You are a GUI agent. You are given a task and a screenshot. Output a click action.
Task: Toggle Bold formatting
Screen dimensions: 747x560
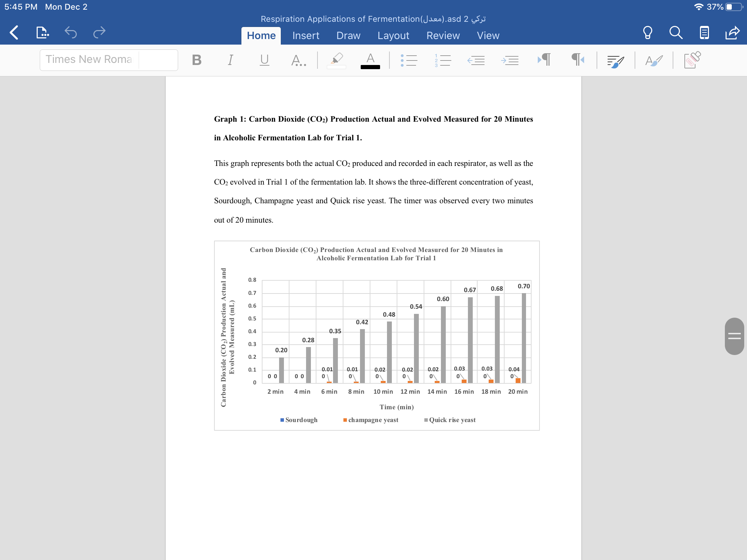(x=196, y=60)
